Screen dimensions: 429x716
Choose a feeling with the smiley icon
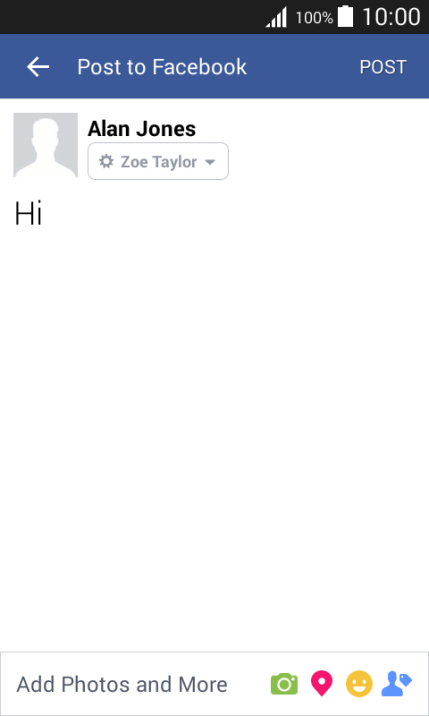pyautogui.click(x=359, y=684)
